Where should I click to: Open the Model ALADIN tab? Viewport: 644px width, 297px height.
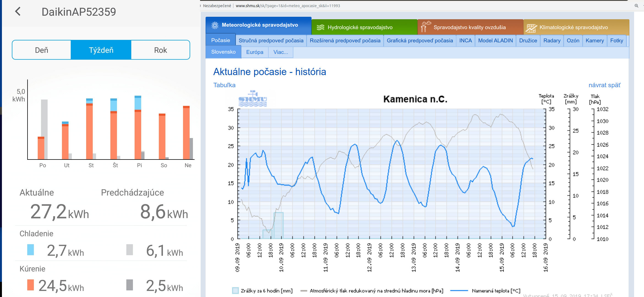(x=495, y=41)
